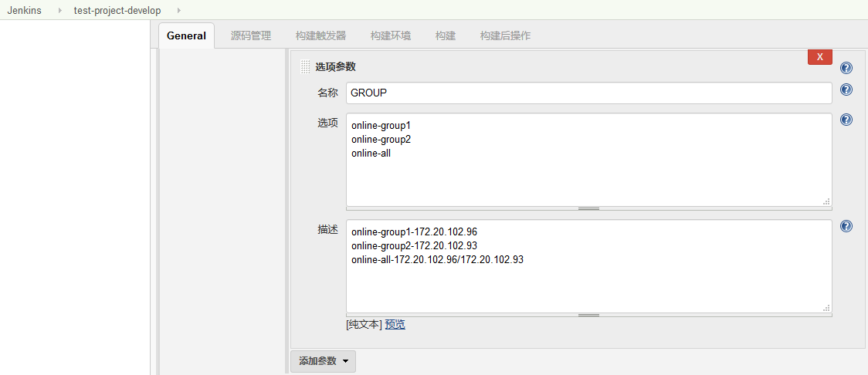Click the corner resize grip of 描述 textarea
This screenshot has width=868, height=375.
[826, 307]
